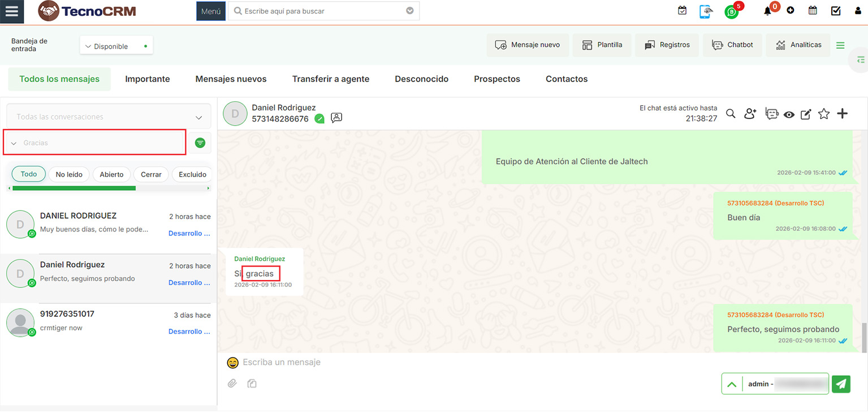Click the search magnifier in chat header
Viewport: 868px width, 413px height.
coord(731,114)
